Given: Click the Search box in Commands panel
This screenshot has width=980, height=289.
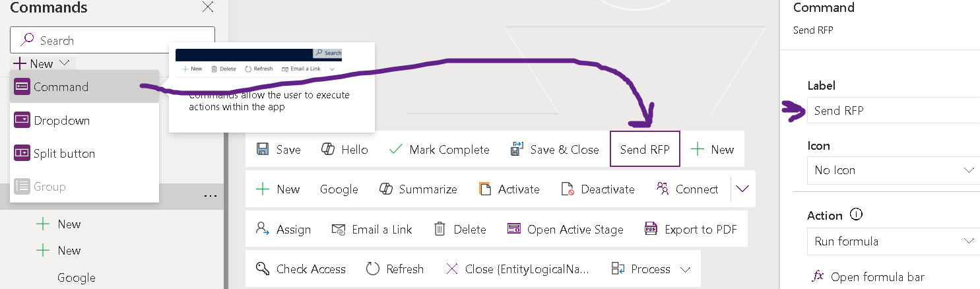Looking at the screenshot, I should pyautogui.click(x=112, y=40).
